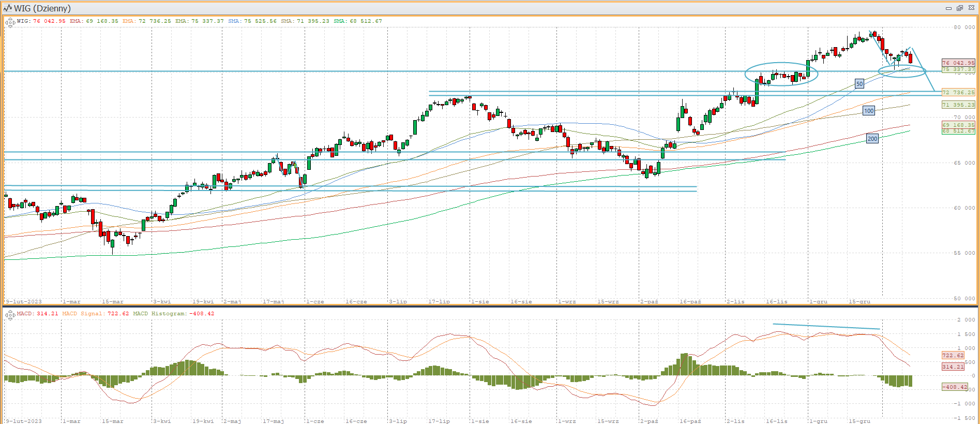Click the 722.62 MACD signal axis tag
The image size is (980, 424).
click(x=953, y=355)
